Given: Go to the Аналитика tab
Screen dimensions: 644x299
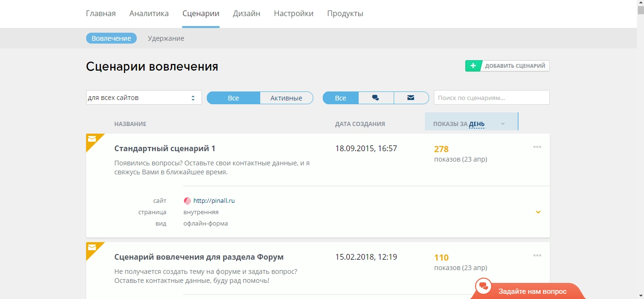Looking at the screenshot, I should (149, 13).
